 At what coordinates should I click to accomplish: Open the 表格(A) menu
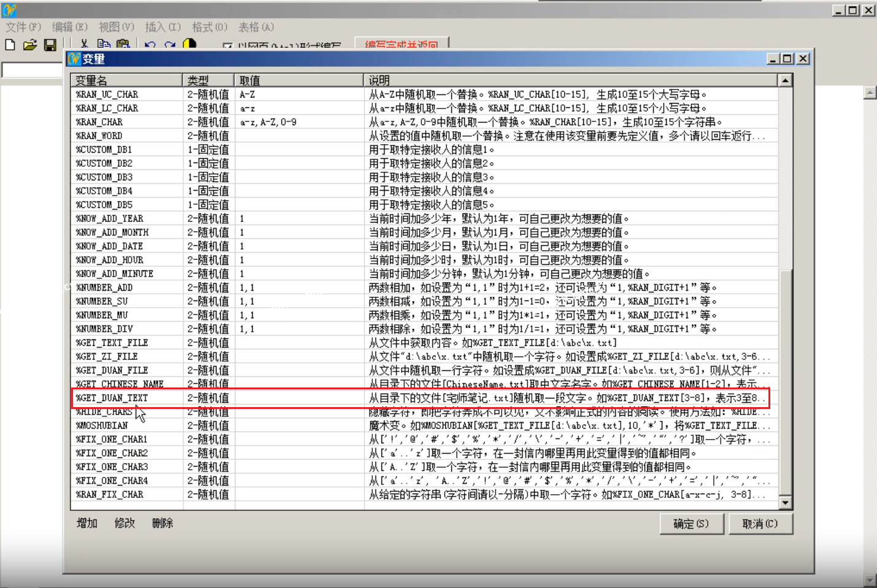pos(256,27)
